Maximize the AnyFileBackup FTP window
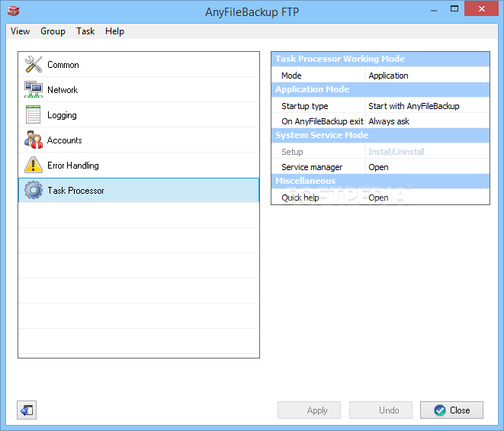 pos(454,8)
